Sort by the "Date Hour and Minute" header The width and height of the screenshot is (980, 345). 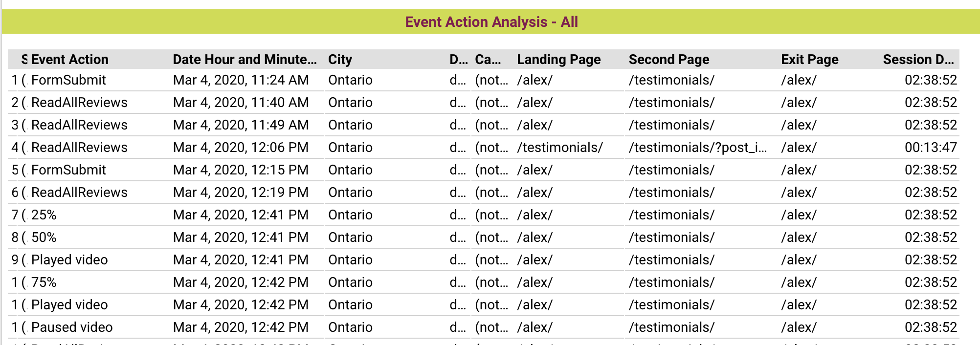245,60
